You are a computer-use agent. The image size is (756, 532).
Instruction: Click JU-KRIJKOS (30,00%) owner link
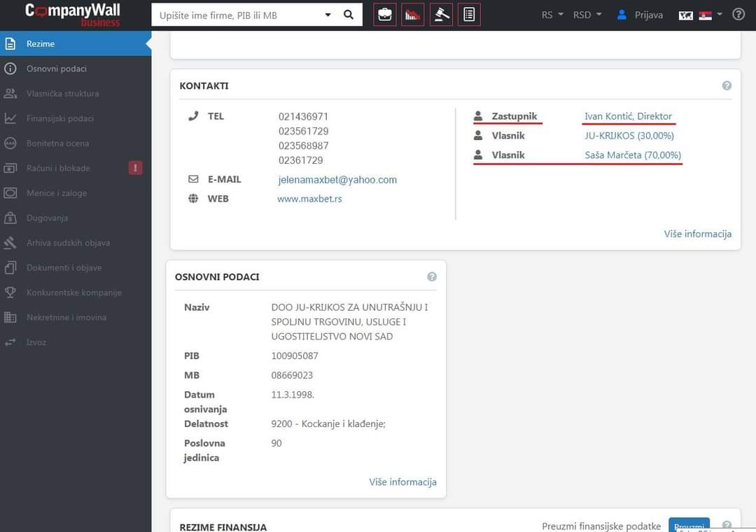click(629, 136)
